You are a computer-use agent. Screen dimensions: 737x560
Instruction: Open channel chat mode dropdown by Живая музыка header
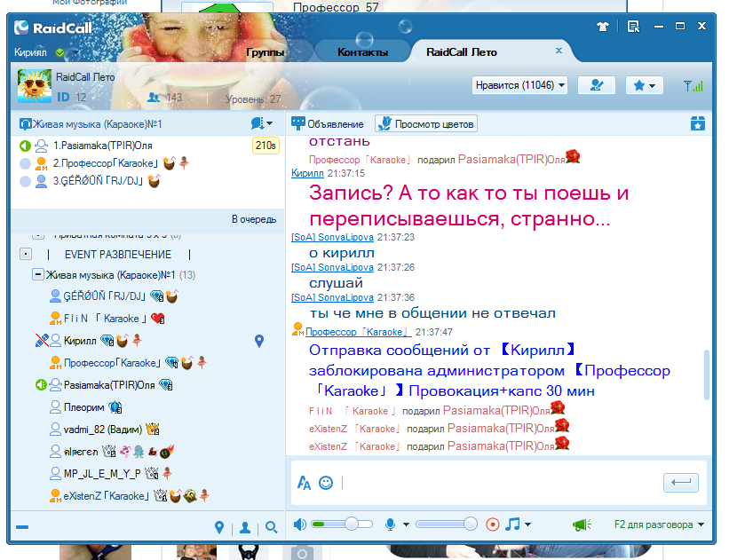(262, 123)
